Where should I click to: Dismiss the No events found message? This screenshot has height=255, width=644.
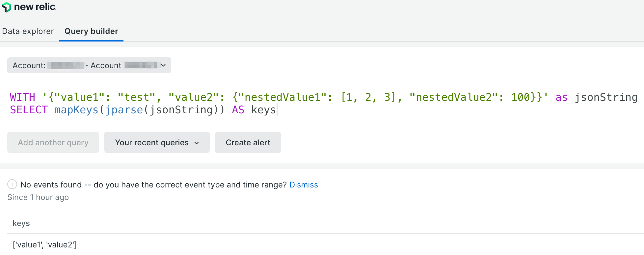304,185
